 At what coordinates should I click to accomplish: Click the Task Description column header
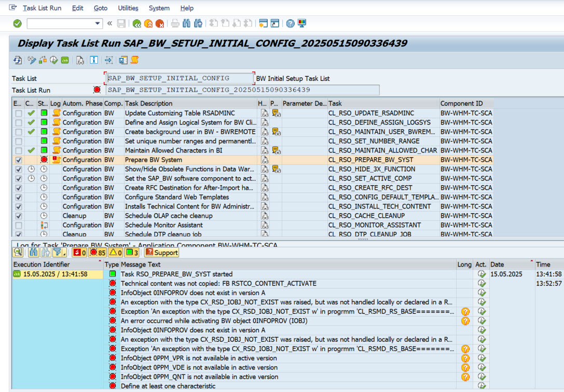[190, 104]
